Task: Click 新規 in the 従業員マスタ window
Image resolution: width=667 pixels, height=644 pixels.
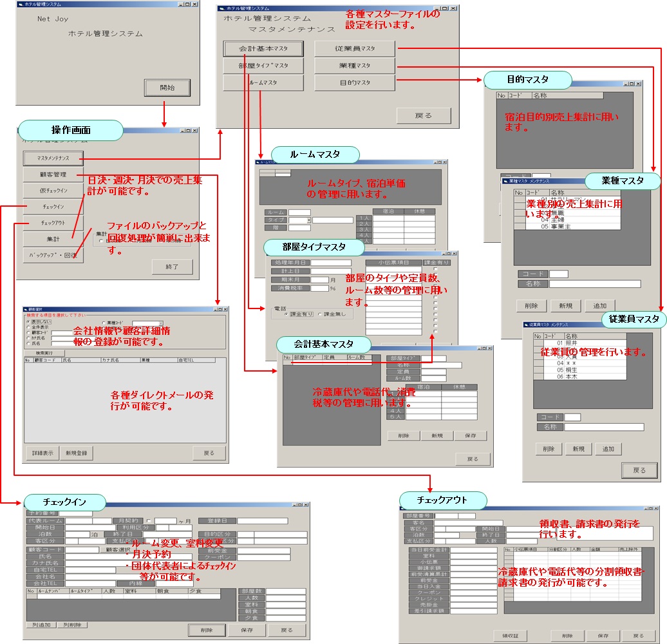Action: [x=579, y=449]
